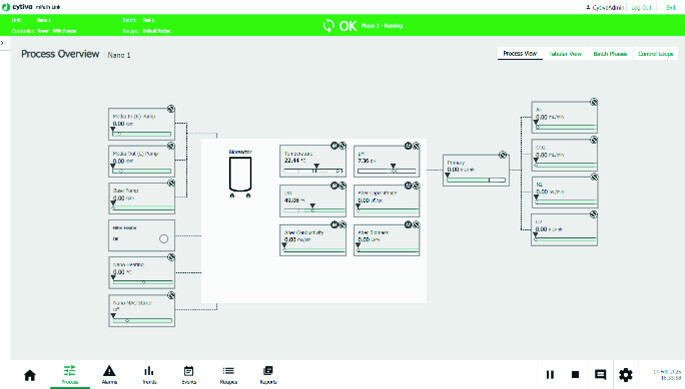Viewport: 685px width, 389px height.
Task: Click control loop badge on Temperature card
Action: tap(342, 146)
